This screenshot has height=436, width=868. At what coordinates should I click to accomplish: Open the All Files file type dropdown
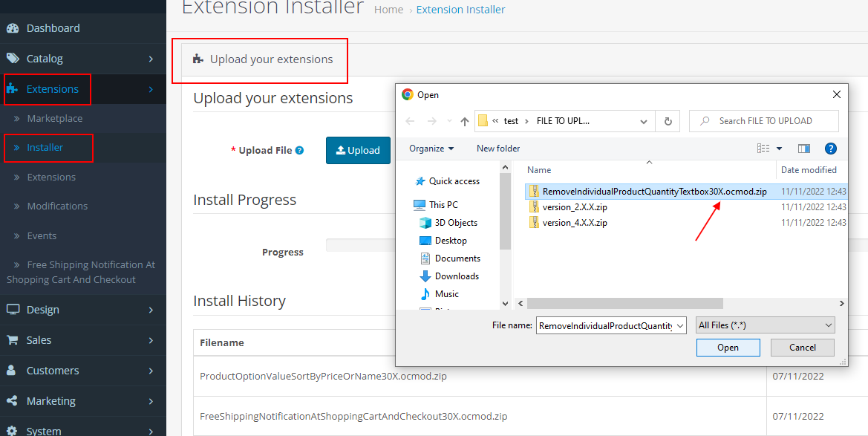[x=765, y=325]
